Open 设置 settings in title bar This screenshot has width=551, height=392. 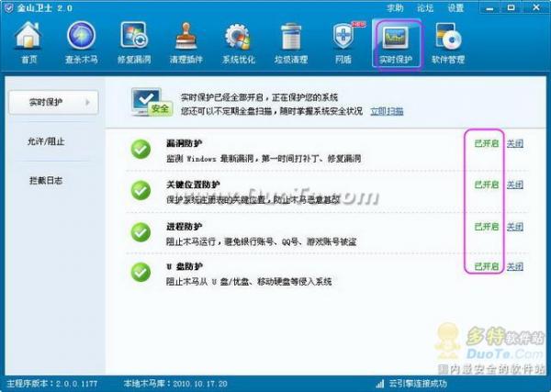point(455,8)
